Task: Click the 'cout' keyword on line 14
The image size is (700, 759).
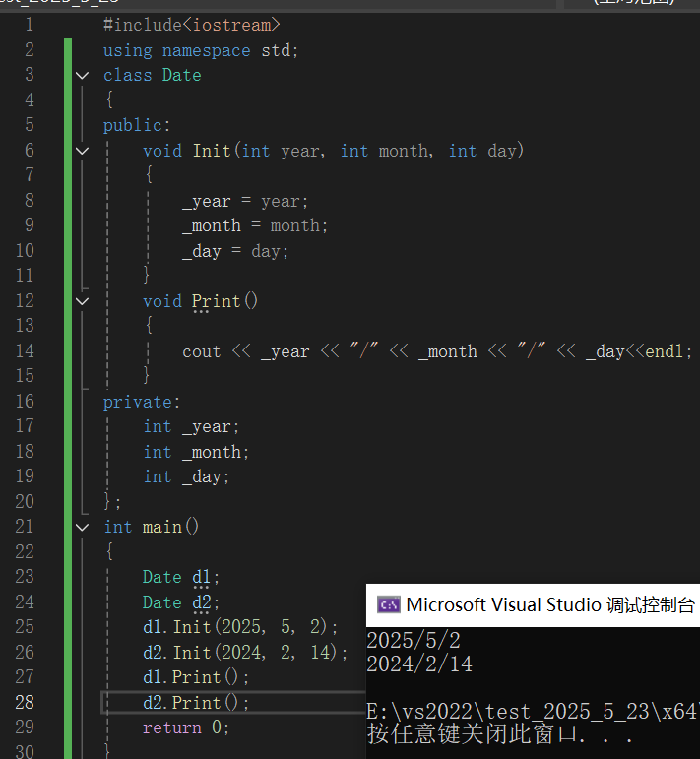Action: tap(202, 351)
